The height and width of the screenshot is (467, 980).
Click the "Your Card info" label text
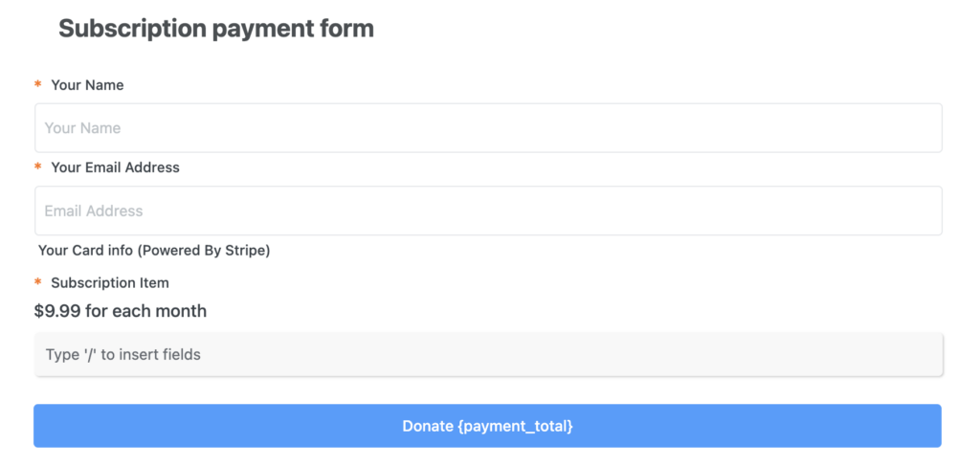pyautogui.click(x=85, y=251)
